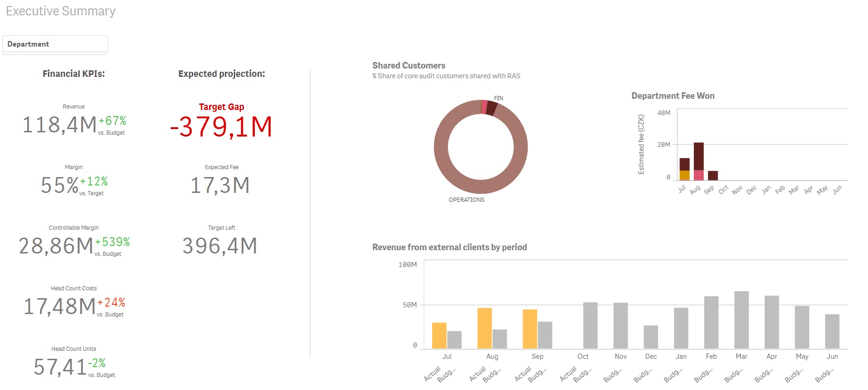This screenshot has width=868, height=390.
Task: Click the pink portion of the Aug fee bar
Action: [x=698, y=175]
